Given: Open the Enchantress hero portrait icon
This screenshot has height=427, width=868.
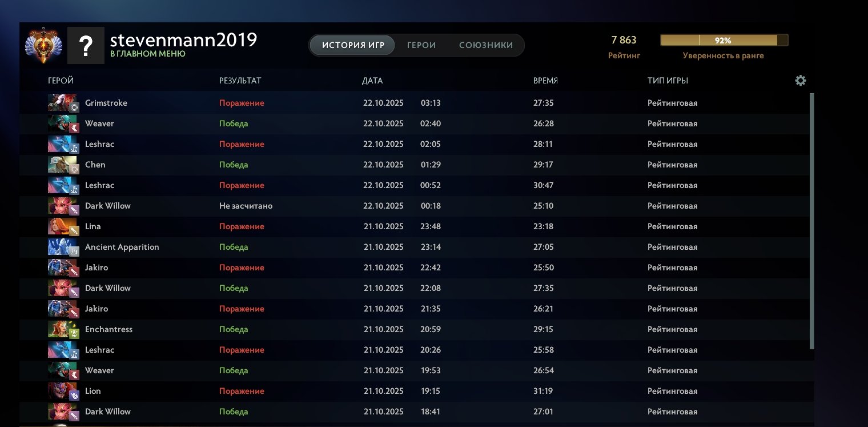Looking at the screenshot, I should point(62,329).
